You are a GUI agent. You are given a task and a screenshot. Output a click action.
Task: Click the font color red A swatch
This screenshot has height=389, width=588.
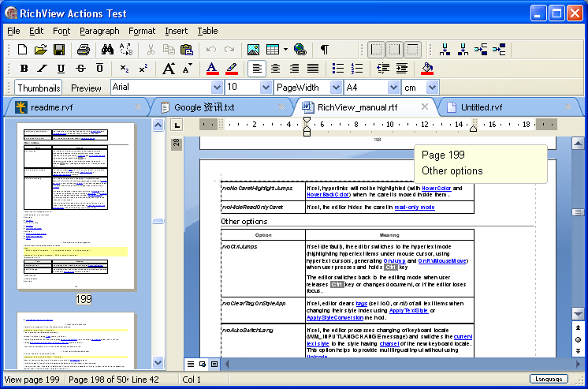(213, 69)
